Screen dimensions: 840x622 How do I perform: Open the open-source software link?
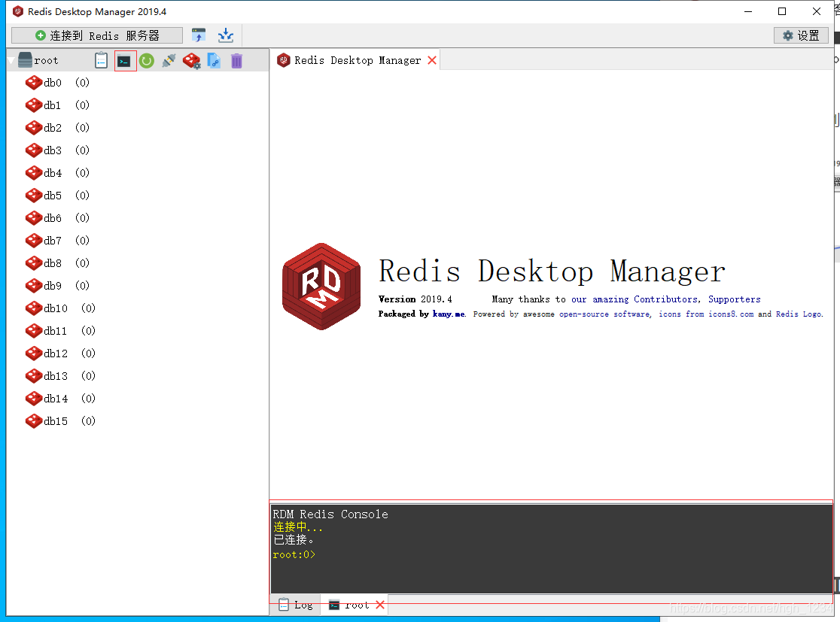pos(604,314)
